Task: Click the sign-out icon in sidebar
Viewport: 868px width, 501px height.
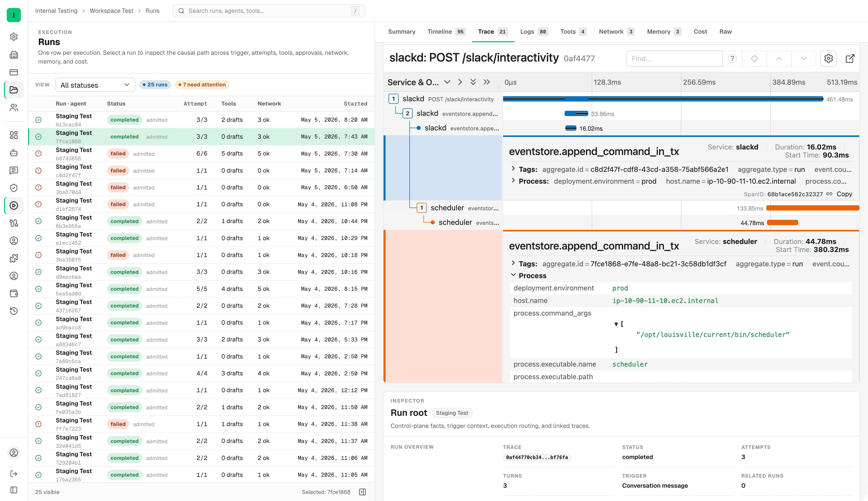Action: pos(14,474)
